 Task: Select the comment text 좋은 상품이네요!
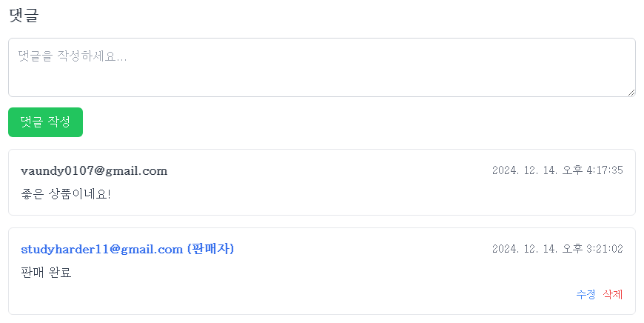click(66, 193)
